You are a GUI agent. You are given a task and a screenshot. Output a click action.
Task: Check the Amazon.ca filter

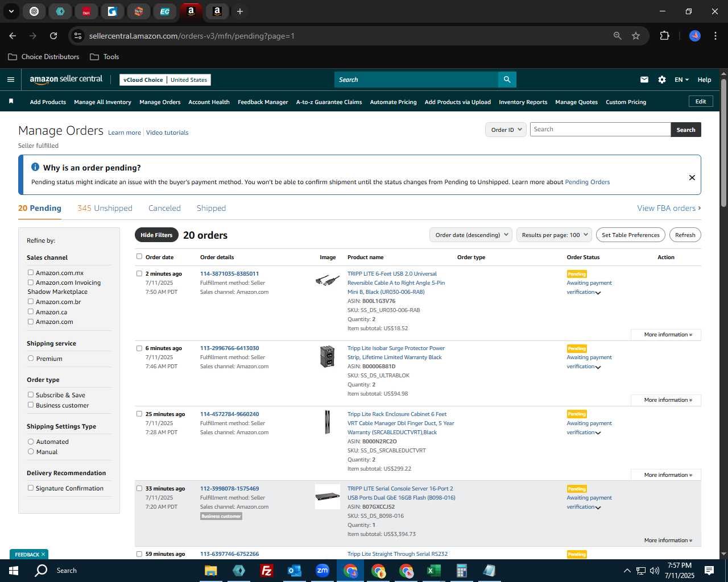click(31, 311)
